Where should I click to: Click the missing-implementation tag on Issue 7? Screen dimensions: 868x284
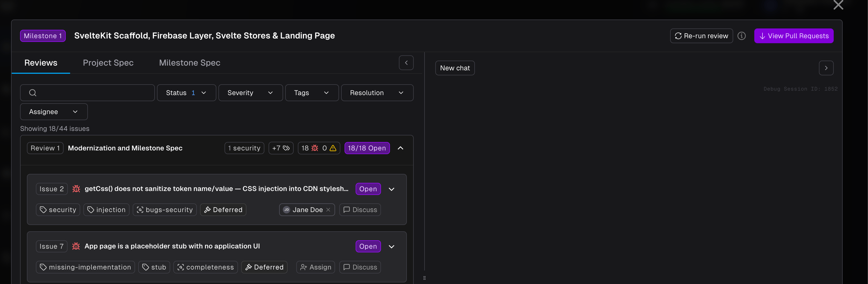tap(85, 267)
